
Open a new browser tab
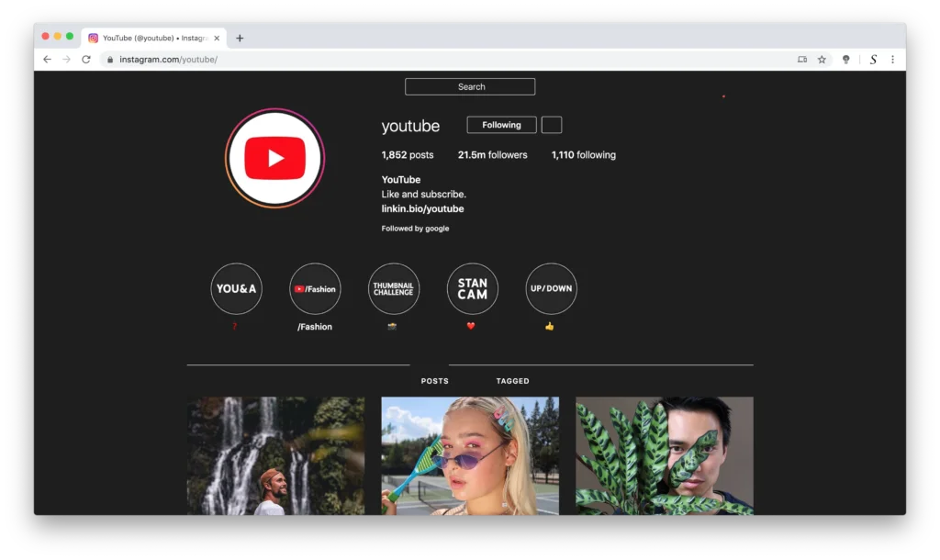240,38
